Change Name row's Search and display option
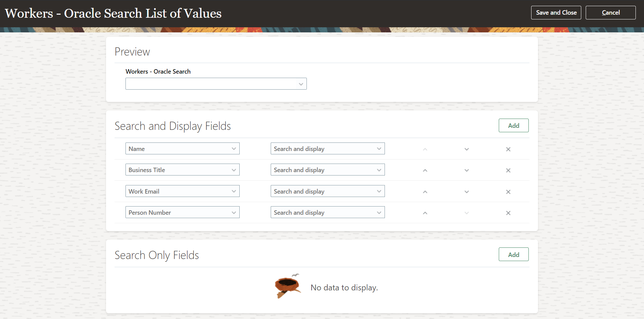 pos(327,149)
